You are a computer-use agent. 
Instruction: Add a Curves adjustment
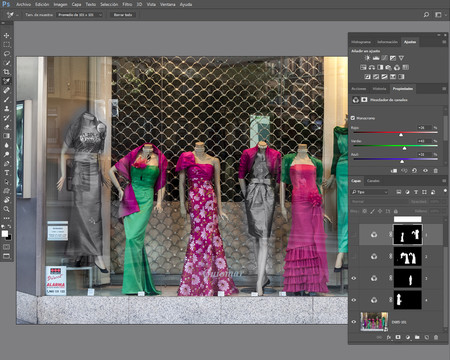(384, 58)
